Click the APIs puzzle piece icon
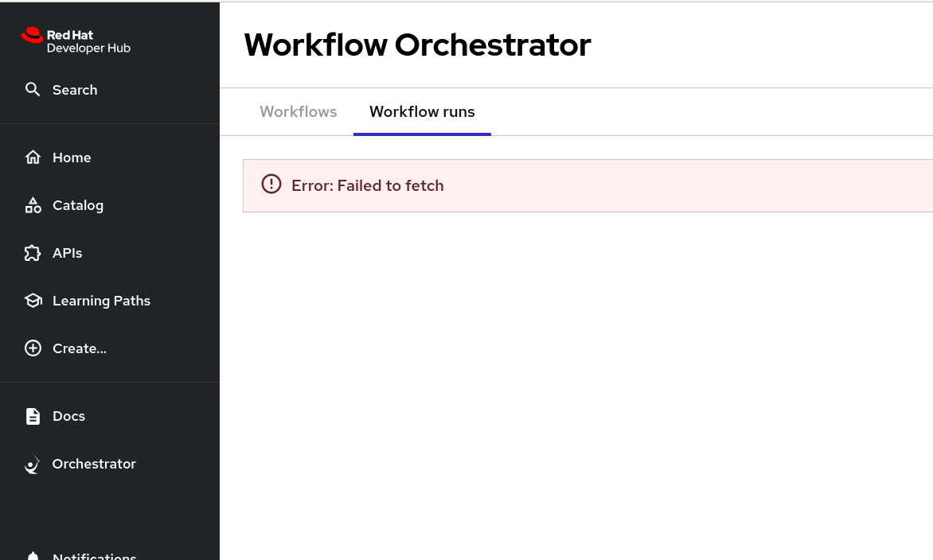 [x=33, y=253]
